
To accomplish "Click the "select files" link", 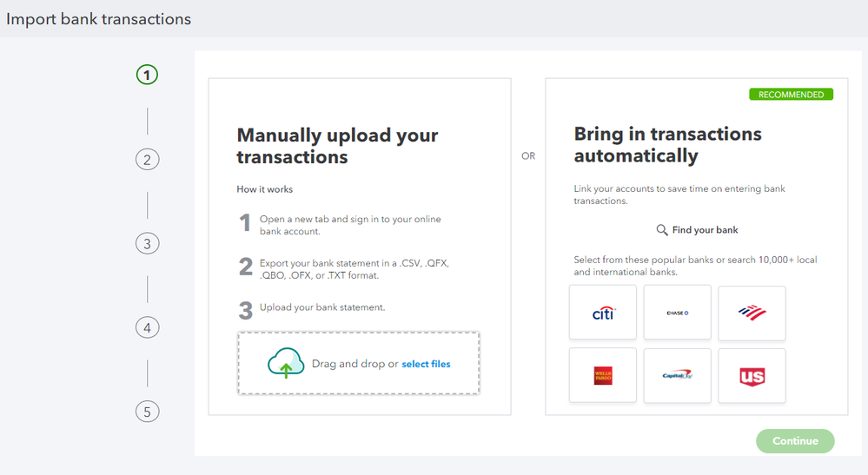I will pos(426,364).
